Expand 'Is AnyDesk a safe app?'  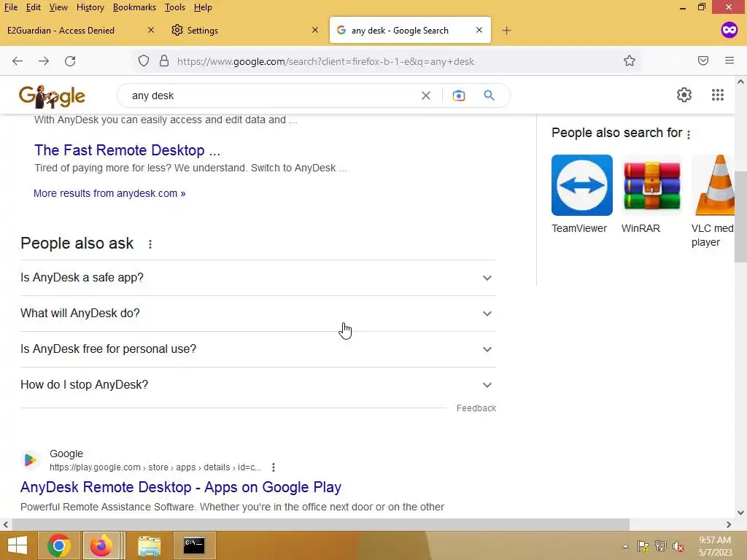tap(258, 278)
